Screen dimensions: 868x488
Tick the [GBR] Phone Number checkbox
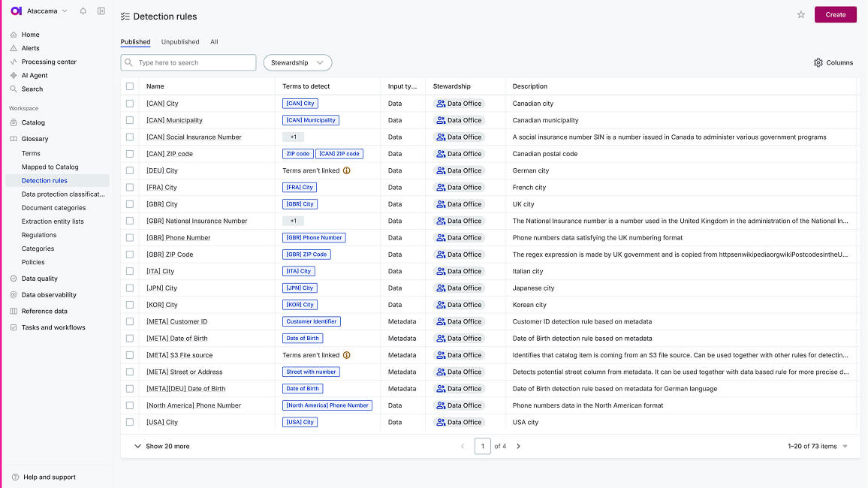130,238
